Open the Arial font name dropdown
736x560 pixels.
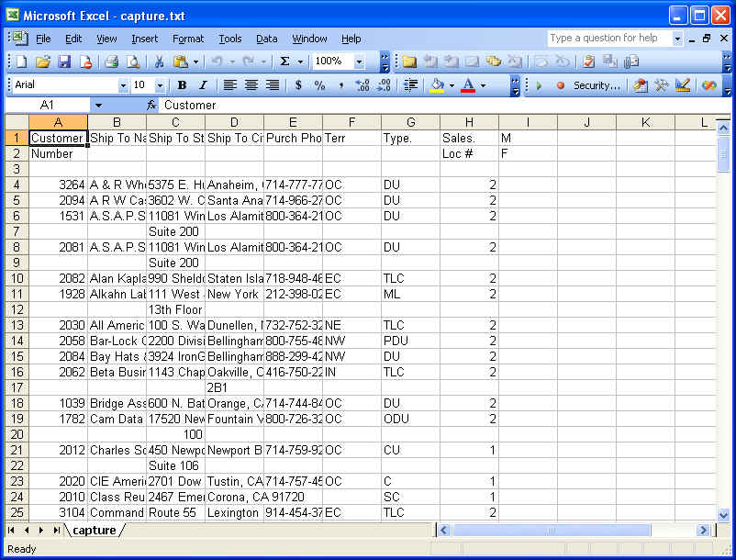pos(123,85)
